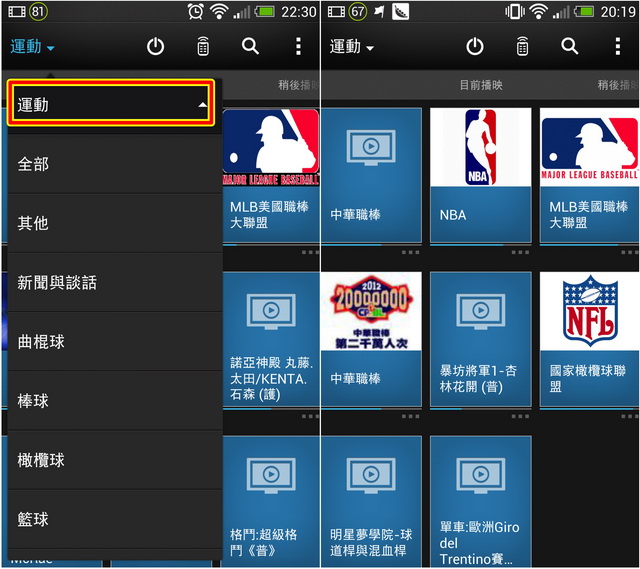
Task: Tap three-dot options under 暴坊將軍 tile
Action: (x=520, y=416)
